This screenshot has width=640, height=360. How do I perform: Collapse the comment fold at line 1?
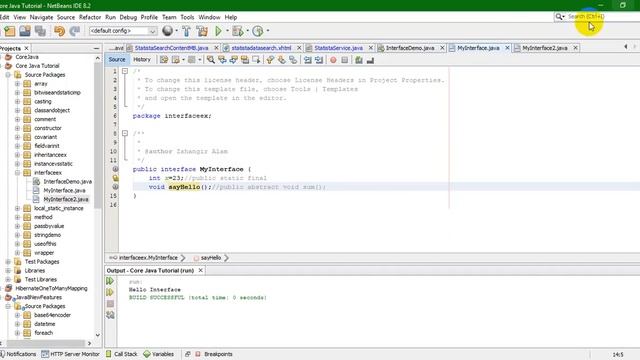tap(125, 71)
